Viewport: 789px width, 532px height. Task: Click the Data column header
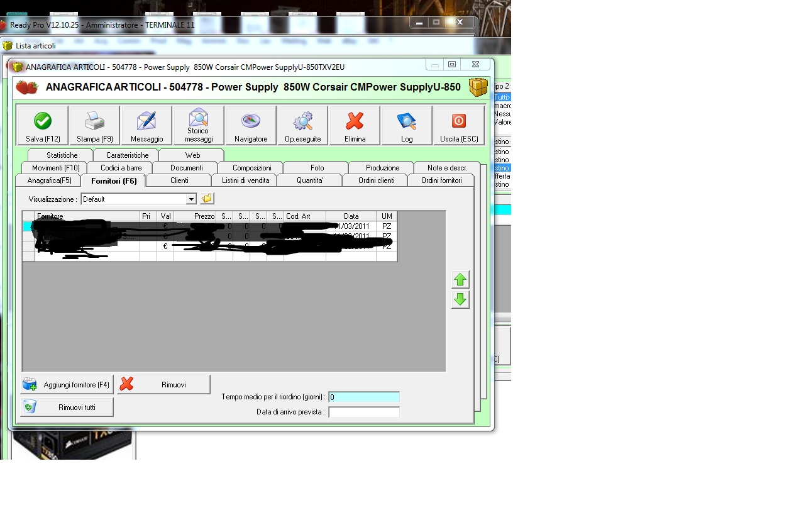(x=351, y=216)
